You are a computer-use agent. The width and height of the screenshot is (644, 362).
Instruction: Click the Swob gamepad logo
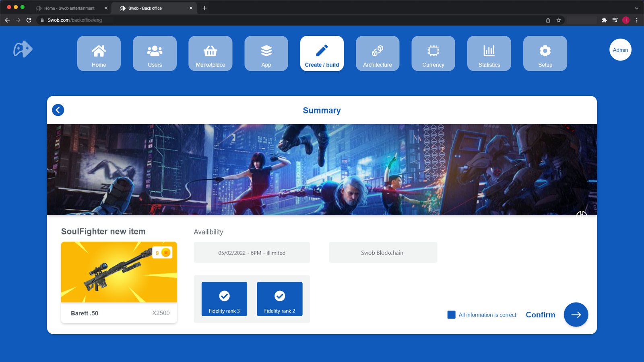pos(23,49)
